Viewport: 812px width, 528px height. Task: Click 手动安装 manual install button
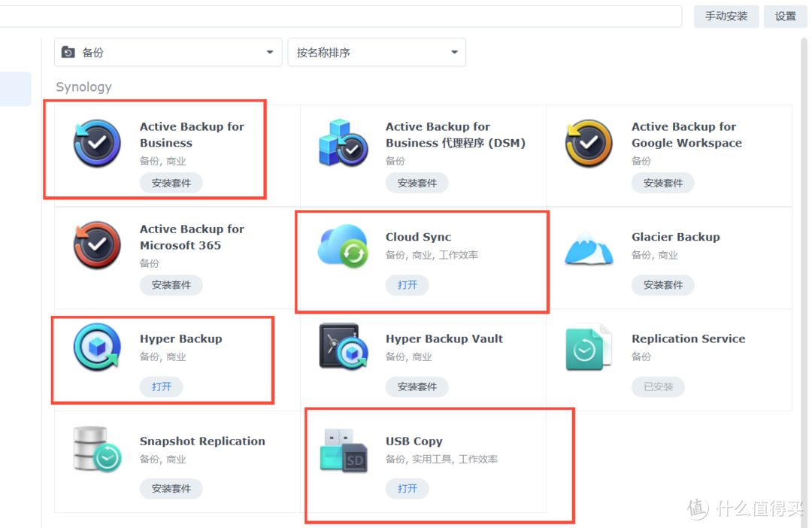pos(726,17)
